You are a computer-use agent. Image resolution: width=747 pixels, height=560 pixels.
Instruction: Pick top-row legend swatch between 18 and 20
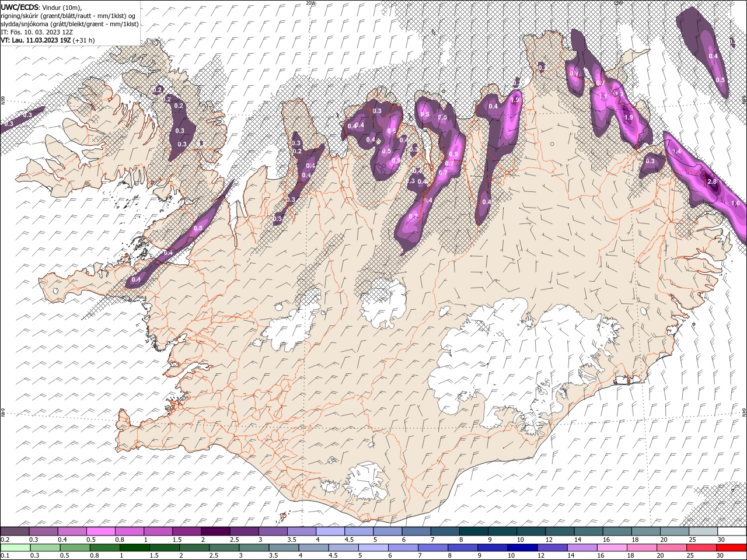(x=646, y=531)
